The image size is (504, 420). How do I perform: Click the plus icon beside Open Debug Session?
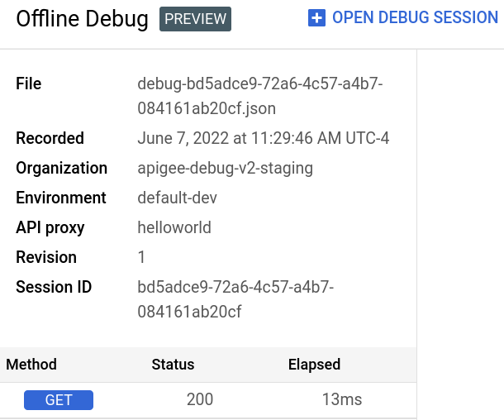[316, 17]
